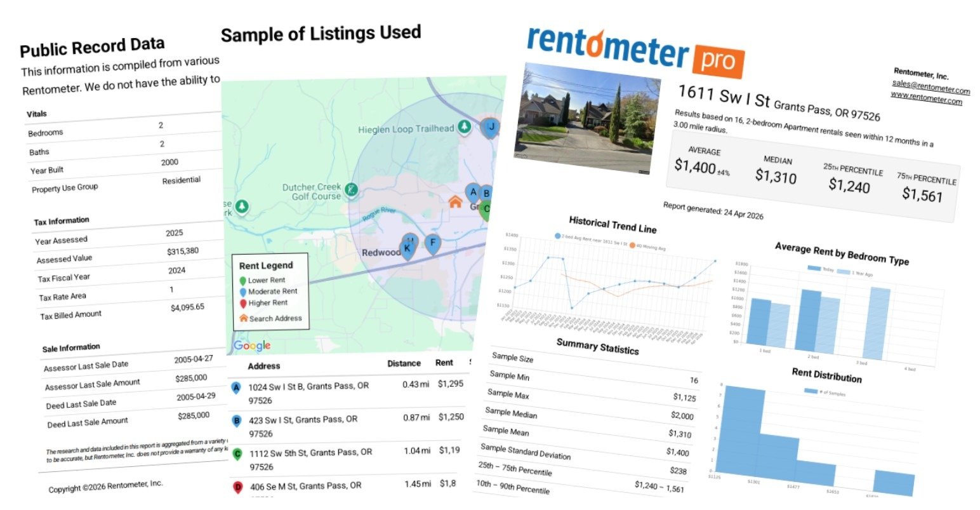Click the Assessor Last Sale Date 2005-04-27

tap(194, 359)
